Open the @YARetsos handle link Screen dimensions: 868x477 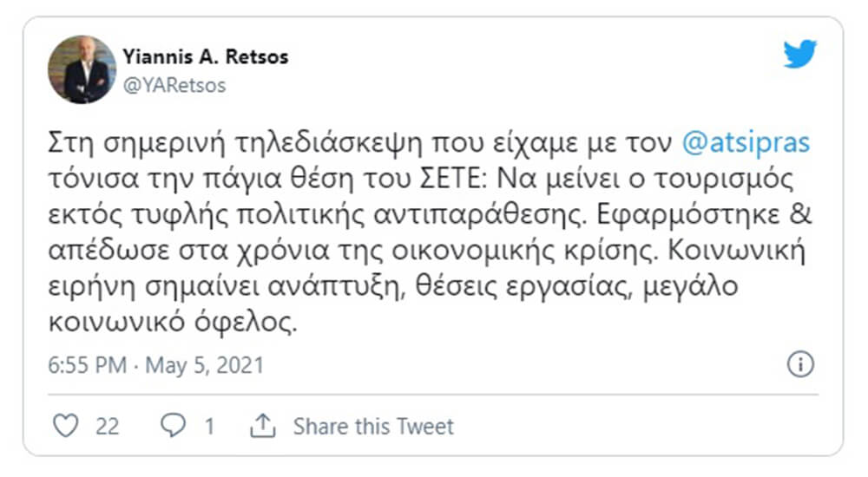coord(174,85)
